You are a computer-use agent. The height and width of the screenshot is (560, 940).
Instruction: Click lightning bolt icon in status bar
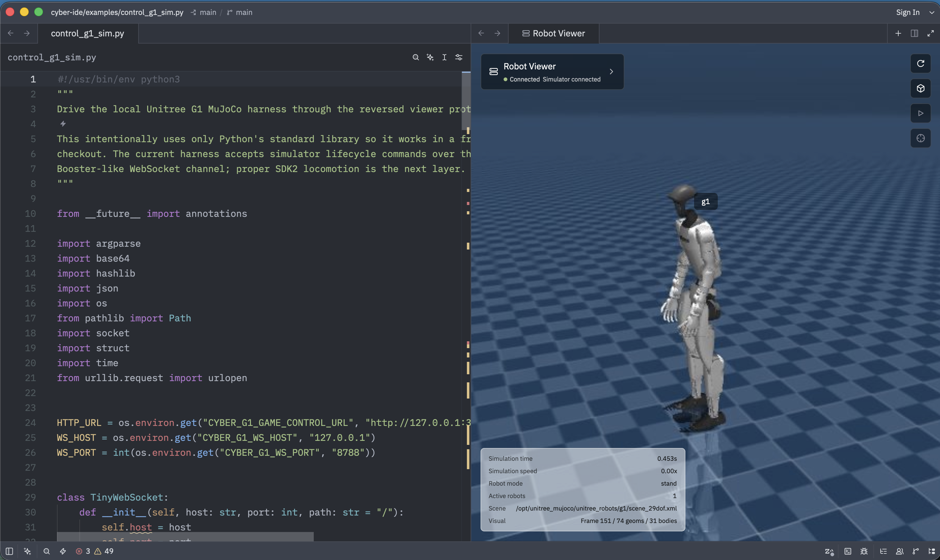[63, 551]
